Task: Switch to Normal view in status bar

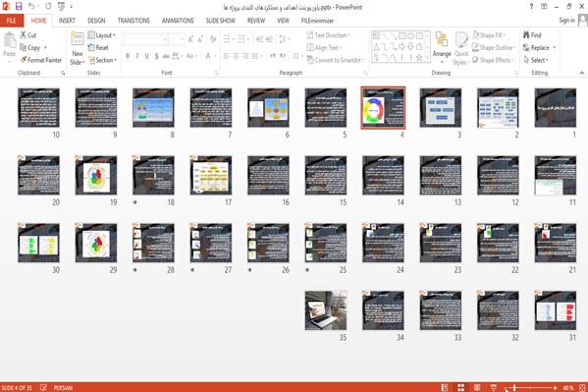Action: pyautogui.click(x=445, y=387)
